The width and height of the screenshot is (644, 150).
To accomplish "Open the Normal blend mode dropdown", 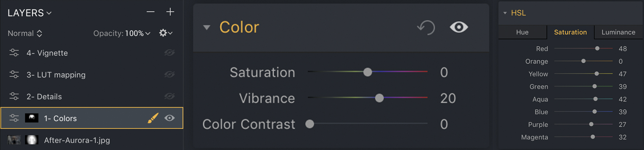I will coord(25,33).
